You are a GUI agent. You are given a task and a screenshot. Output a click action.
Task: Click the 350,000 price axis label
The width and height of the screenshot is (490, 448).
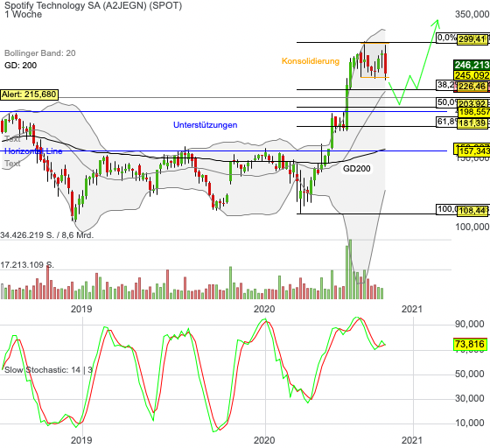pyautogui.click(x=472, y=14)
